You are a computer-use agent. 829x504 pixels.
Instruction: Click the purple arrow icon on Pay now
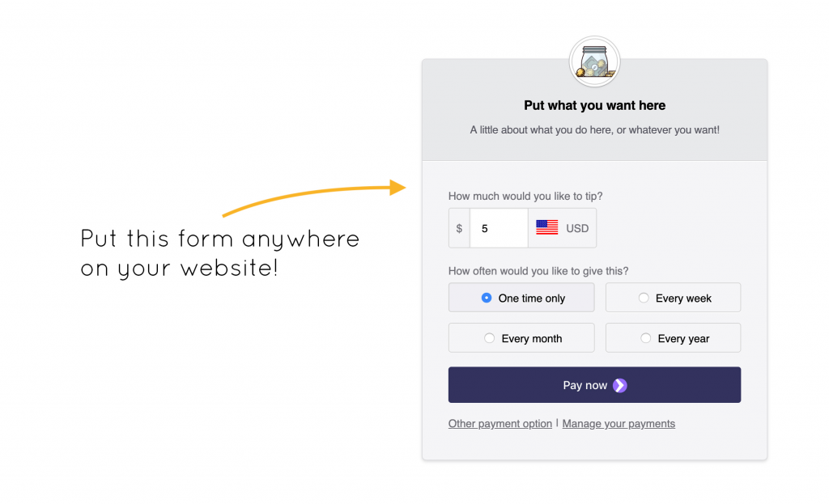(619, 385)
